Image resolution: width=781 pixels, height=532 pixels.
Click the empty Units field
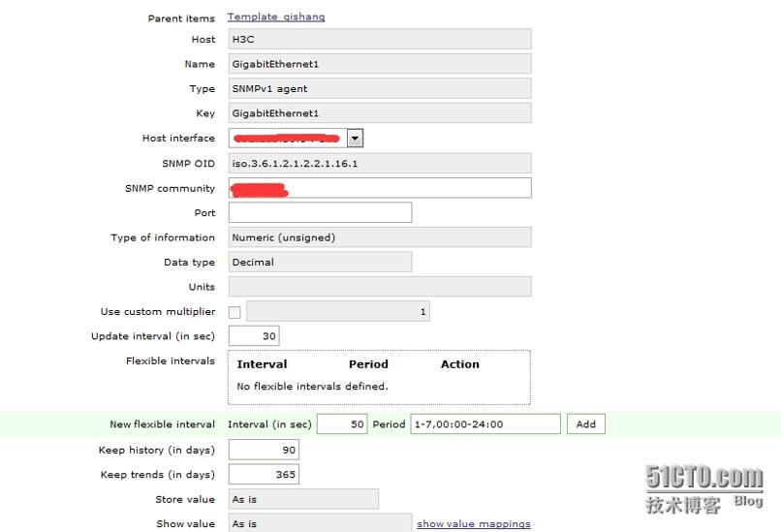[x=380, y=287]
